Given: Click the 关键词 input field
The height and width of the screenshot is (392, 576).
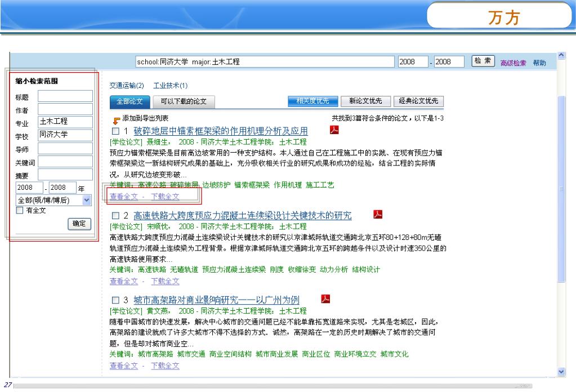Looking at the screenshot, I should [x=65, y=162].
